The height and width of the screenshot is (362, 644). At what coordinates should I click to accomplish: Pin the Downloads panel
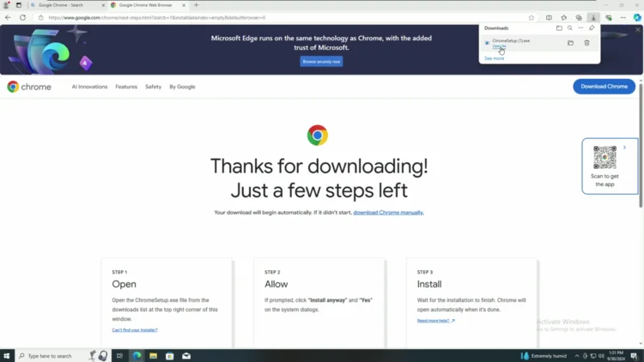[592, 28]
